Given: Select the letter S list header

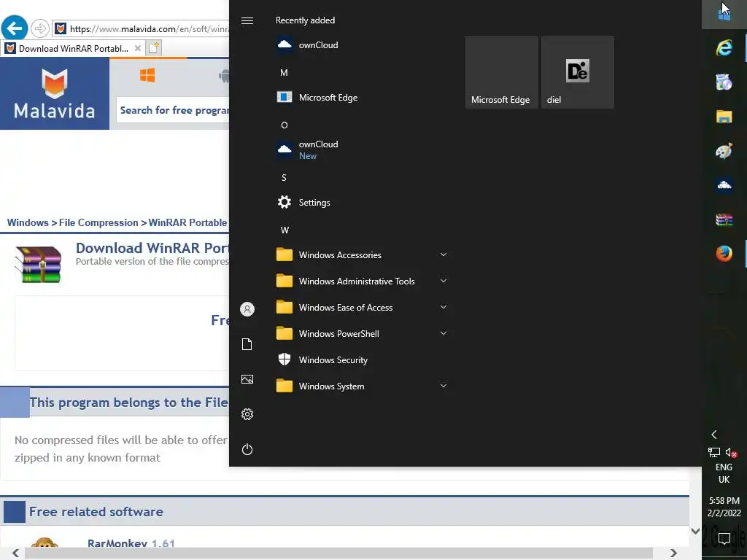Looking at the screenshot, I should click(284, 178).
